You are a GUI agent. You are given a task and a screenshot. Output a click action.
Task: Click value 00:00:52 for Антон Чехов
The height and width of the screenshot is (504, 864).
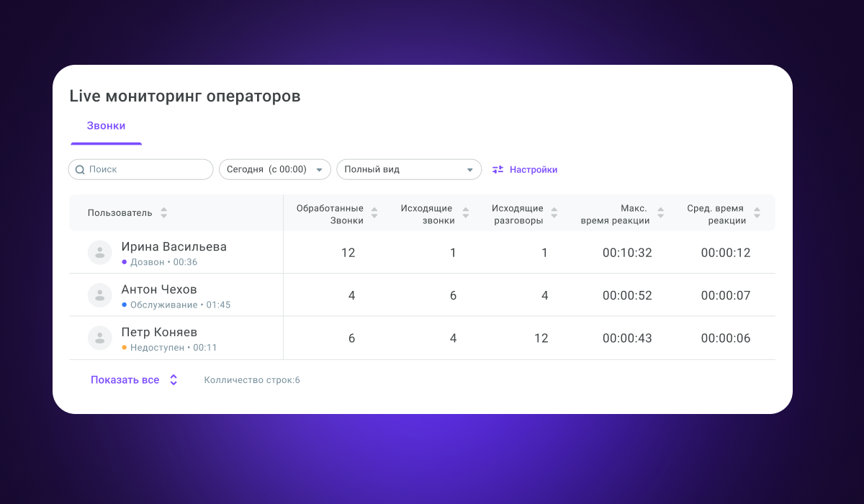click(627, 295)
